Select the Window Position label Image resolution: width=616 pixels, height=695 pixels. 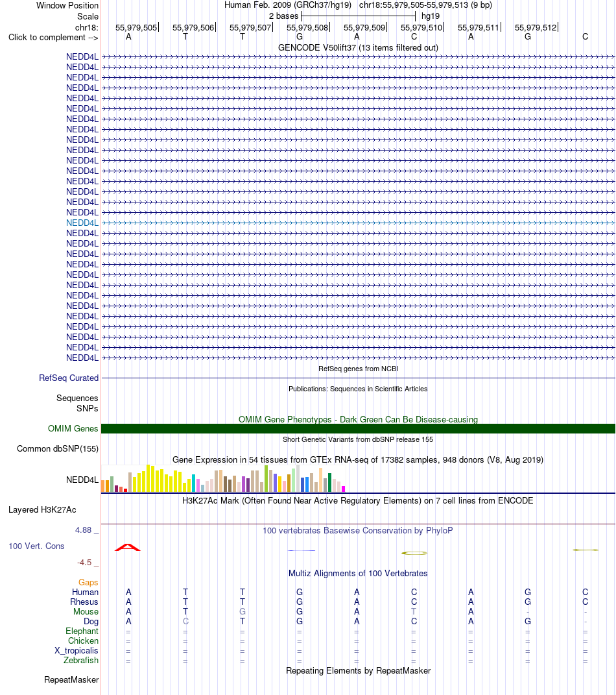pyautogui.click(x=67, y=5)
